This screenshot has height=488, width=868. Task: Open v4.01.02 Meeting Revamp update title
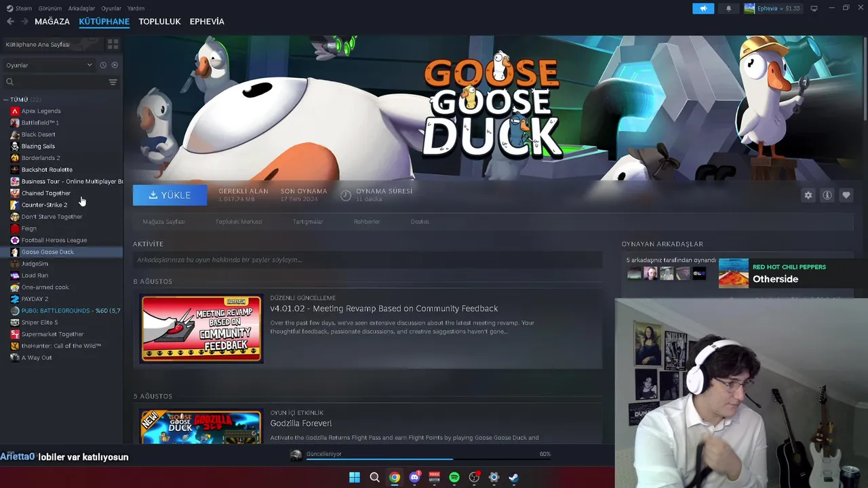click(384, 308)
